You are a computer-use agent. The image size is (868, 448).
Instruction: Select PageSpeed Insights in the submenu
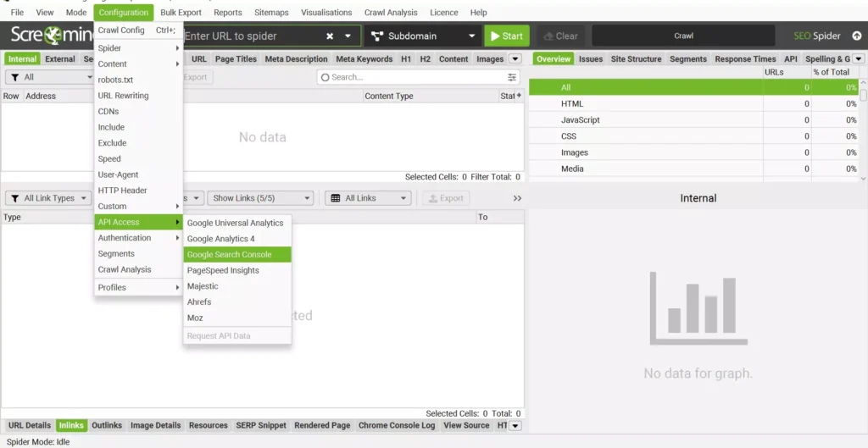point(237,270)
